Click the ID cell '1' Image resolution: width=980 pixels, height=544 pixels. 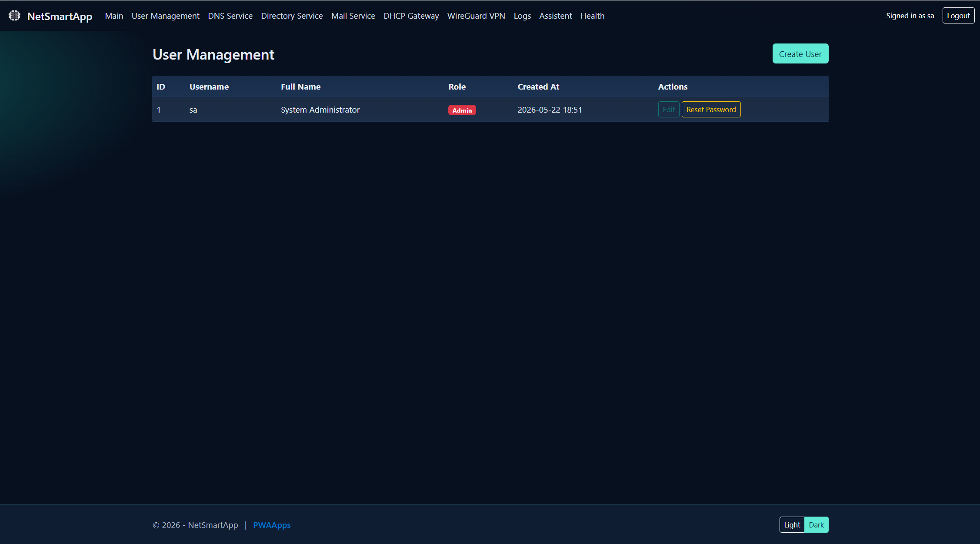click(159, 110)
